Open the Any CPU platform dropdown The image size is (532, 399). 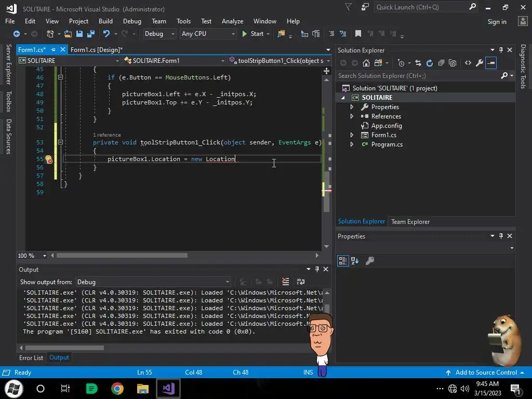point(208,34)
